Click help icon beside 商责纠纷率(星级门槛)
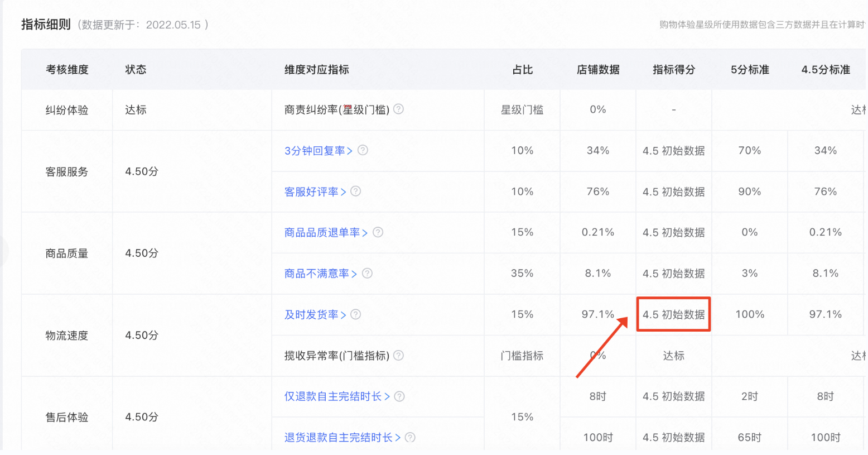868x455 pixels. click(399, 109)
